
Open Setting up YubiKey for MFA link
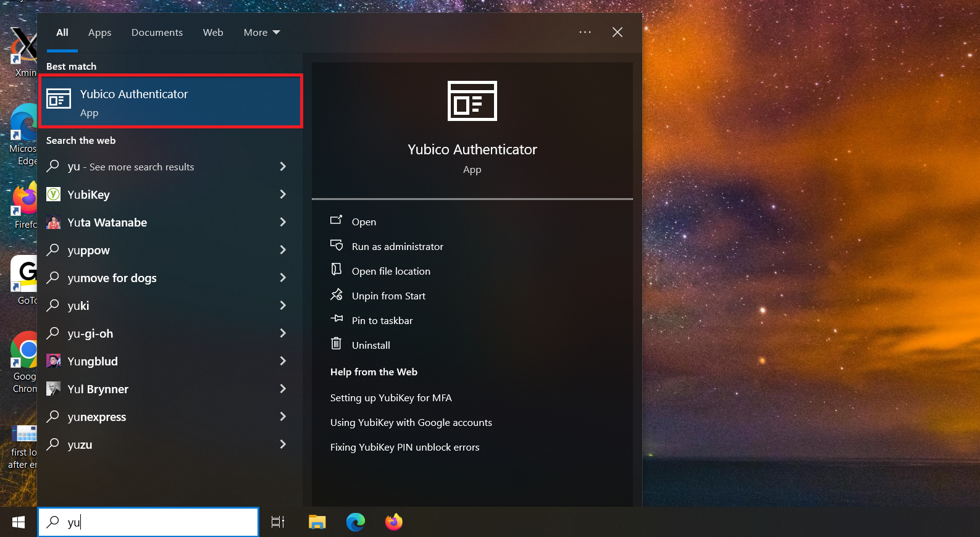(391, 398)
